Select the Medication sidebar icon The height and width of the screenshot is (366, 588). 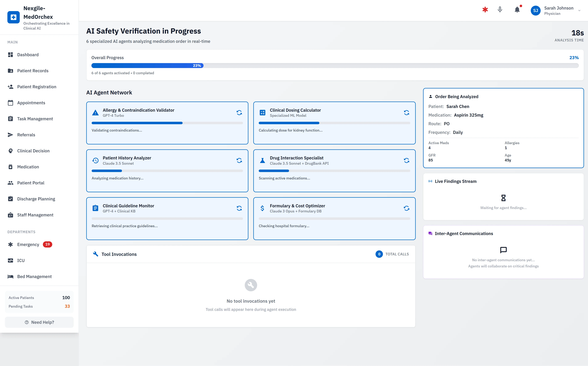[11, 167]
